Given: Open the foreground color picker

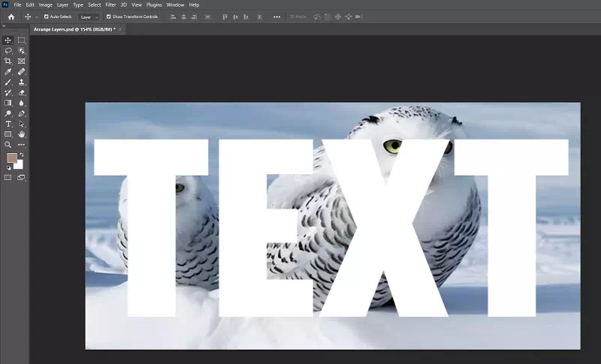Looking at the screenshot, I should pos(11,158).
